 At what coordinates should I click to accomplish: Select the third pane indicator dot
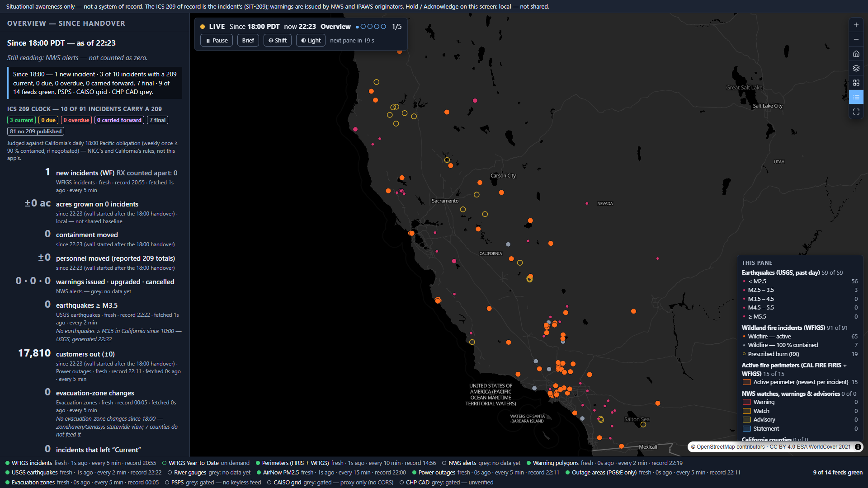tap(370, 27)
